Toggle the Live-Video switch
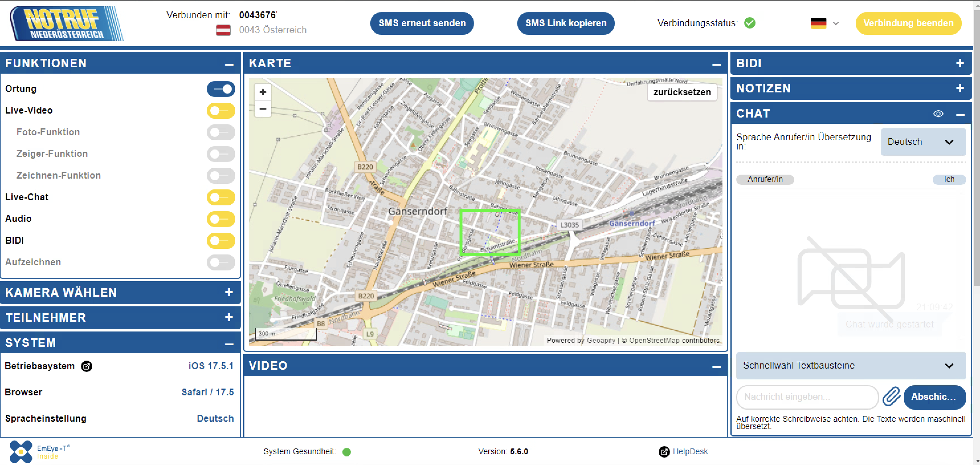Image resolution: width=980 pixels, height=465 pixels. [x=221, y=110]
